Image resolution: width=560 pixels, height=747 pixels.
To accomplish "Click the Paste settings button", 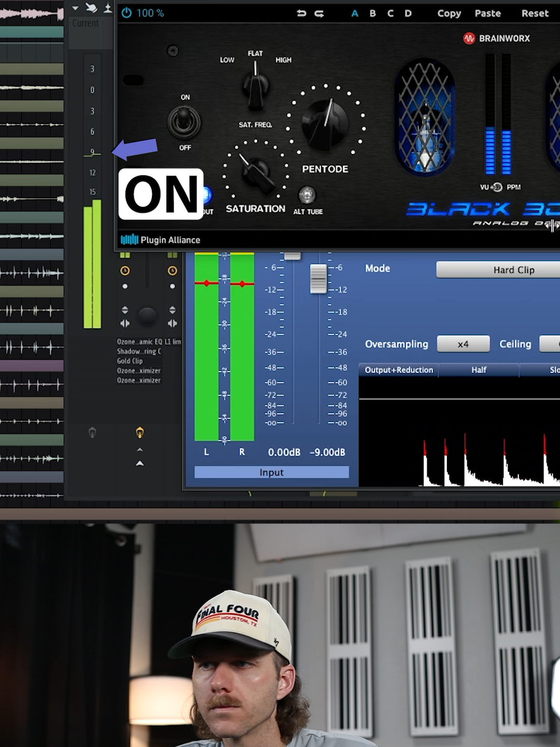I will pyautogui.click(x=488, y=13).
